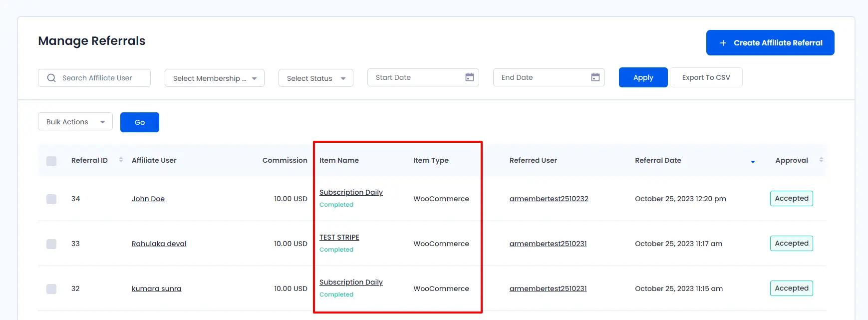Select the checkbox for referral 34
This screenshot has height=320, width=868.
click(51, 199)
